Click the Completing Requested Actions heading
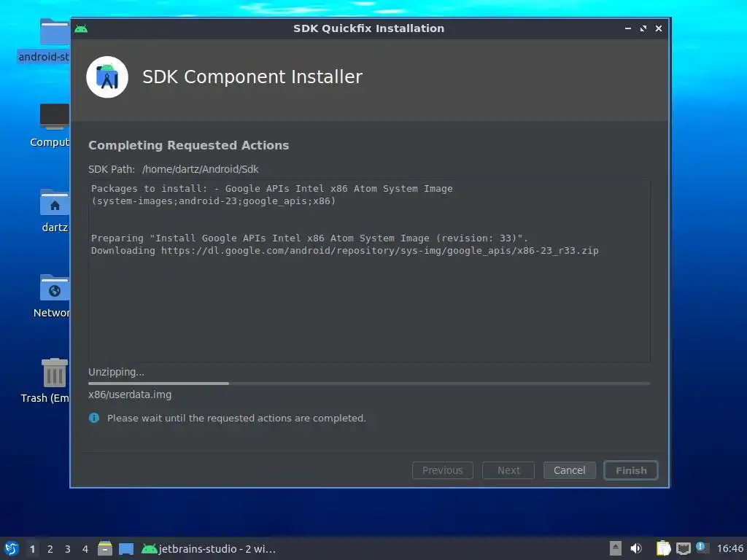 point(189,145)
